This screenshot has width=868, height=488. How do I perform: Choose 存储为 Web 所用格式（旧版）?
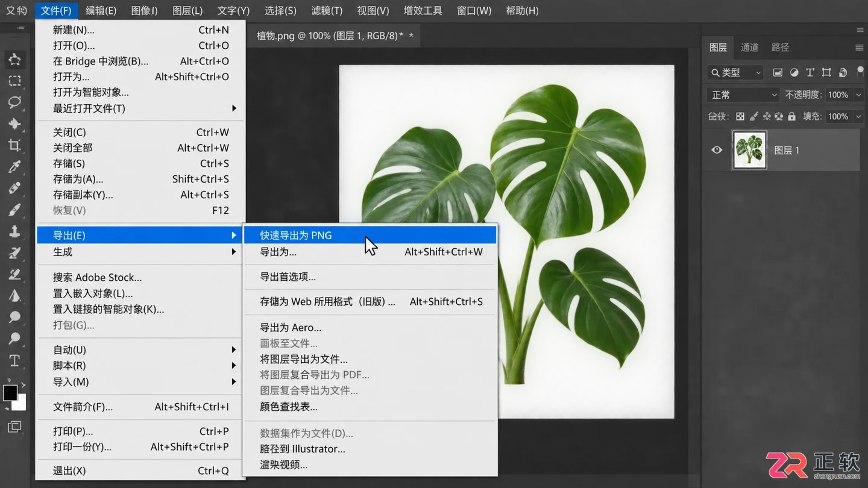click(370, 302)
